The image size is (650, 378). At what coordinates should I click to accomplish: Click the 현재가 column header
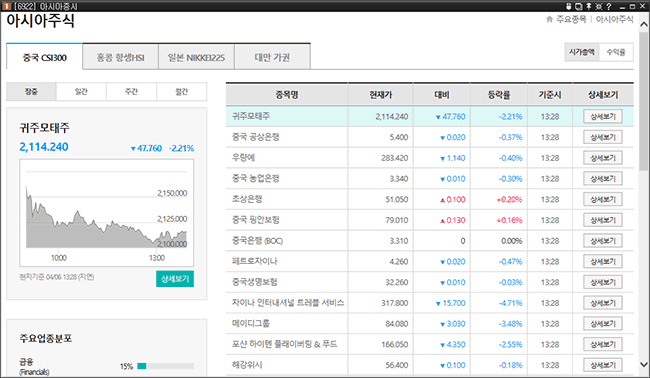[381, 95]
